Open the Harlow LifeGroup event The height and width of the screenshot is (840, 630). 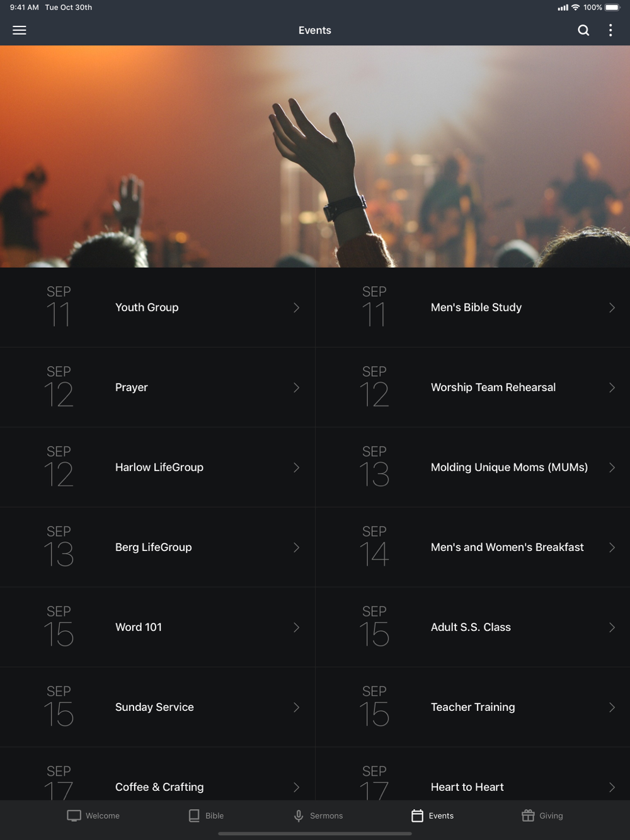[157, 467]
